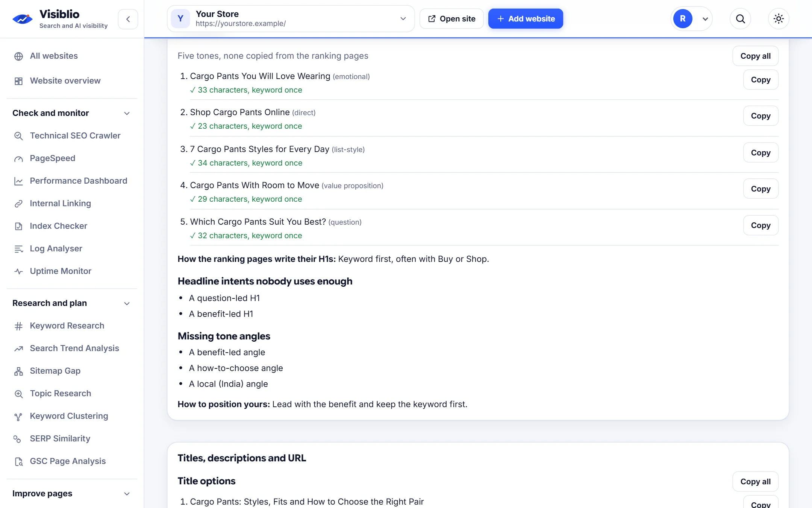Click the Sitemap Gap hierarchy icon
The width and height of the screenshot is (812, 508).
[18, 371]
